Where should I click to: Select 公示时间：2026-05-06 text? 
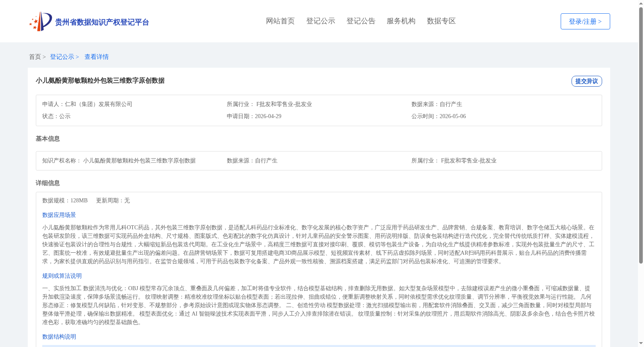pos(439,116)
